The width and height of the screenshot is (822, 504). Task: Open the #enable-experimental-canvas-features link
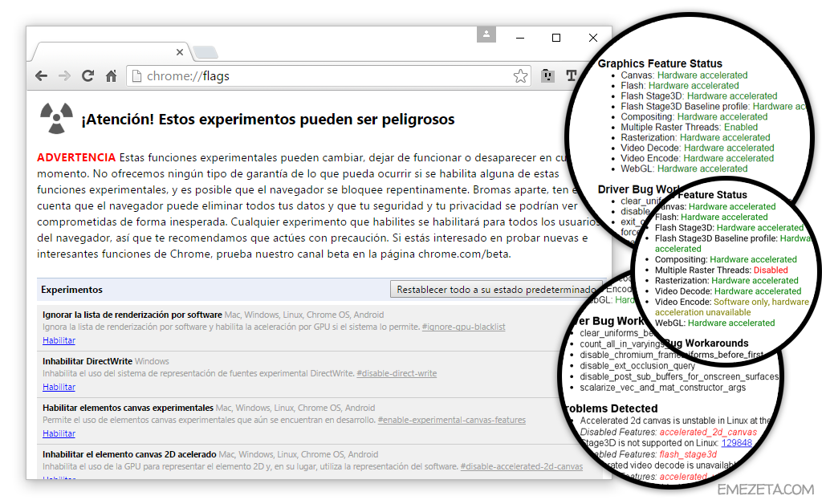[x=451, y=421]
